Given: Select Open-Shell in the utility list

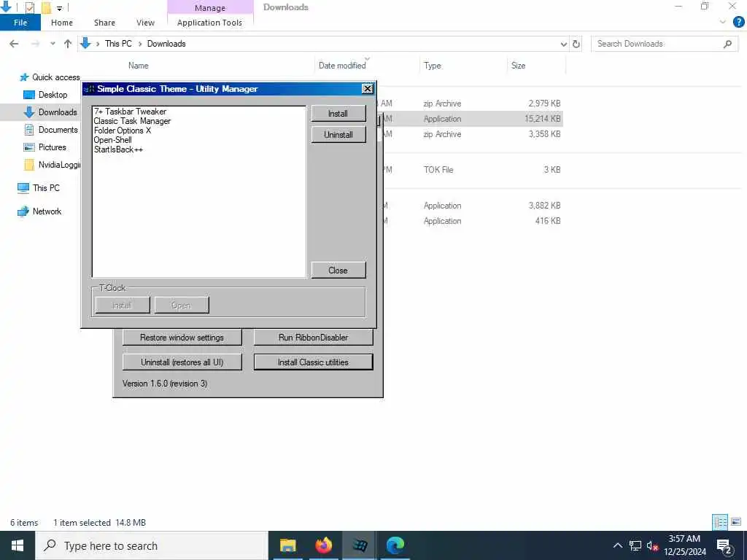Looking at the screenshot, I should coord(112,140).
